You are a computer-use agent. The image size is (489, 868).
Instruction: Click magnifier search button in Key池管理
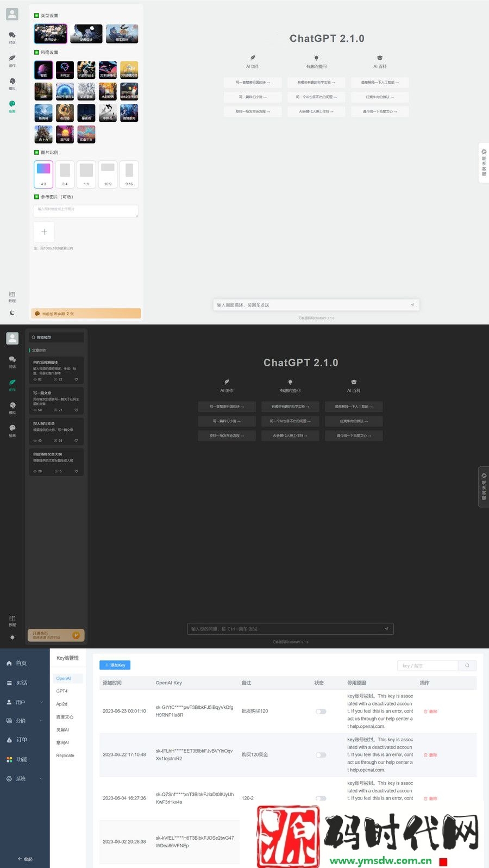pyautogui.click(x=467, y=665)
